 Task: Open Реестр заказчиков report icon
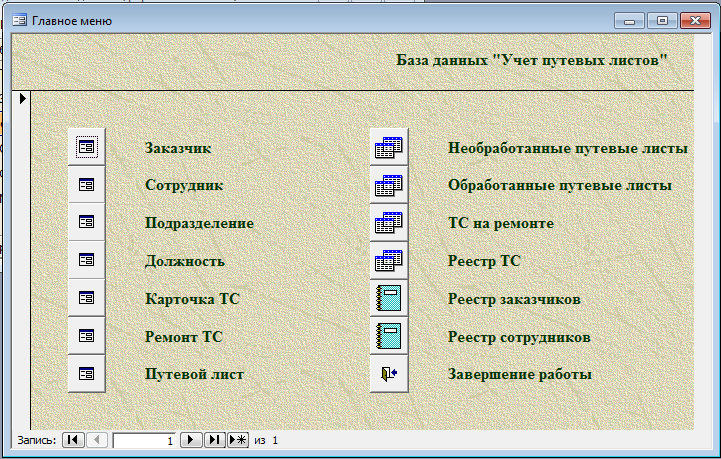tap(388, 298)
